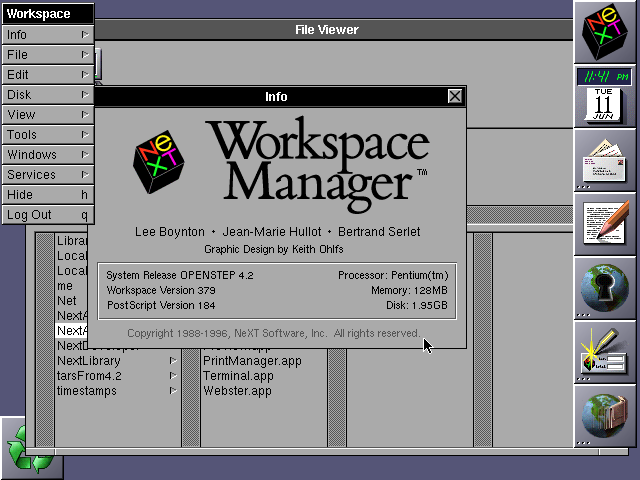This screenshot has height=480, width=640.
Task: Select Webster.app in the browser column
Action: tap(237, 391)
